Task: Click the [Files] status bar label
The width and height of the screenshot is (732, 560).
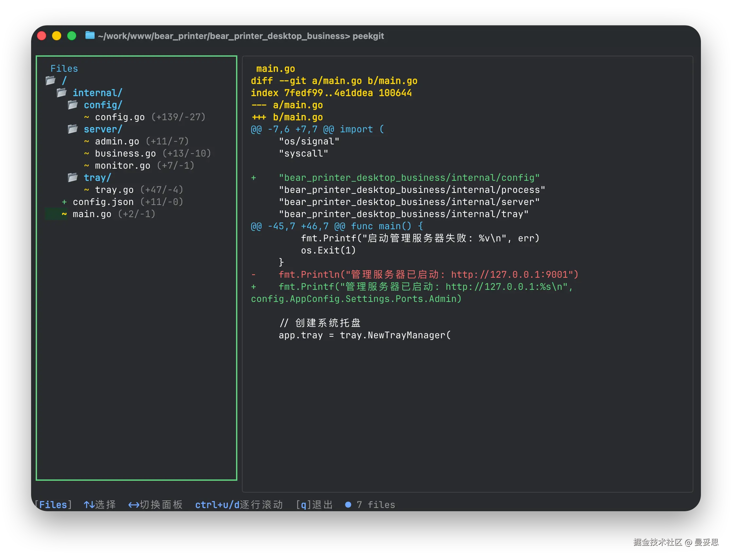Action: click(x=53, y=504)
